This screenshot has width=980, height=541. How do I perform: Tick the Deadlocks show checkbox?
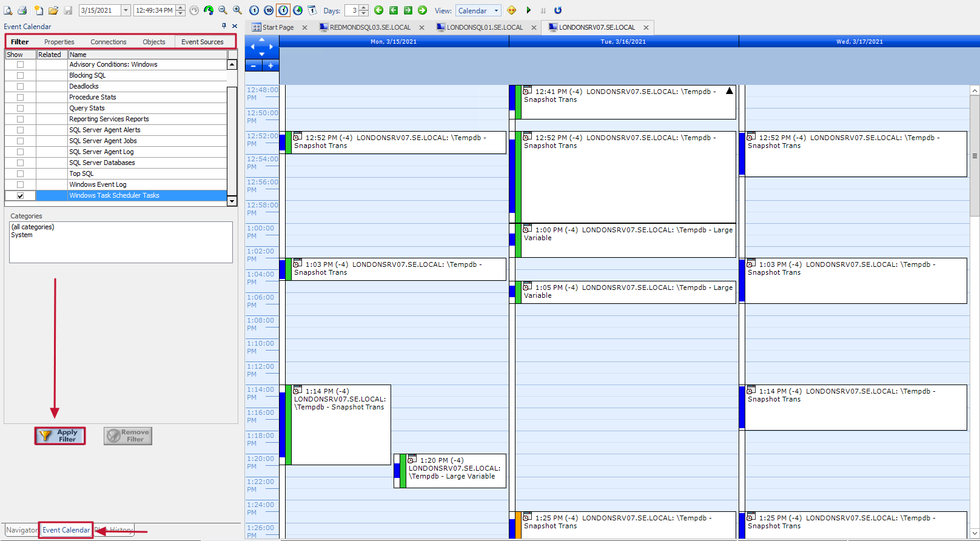(20, 86)
